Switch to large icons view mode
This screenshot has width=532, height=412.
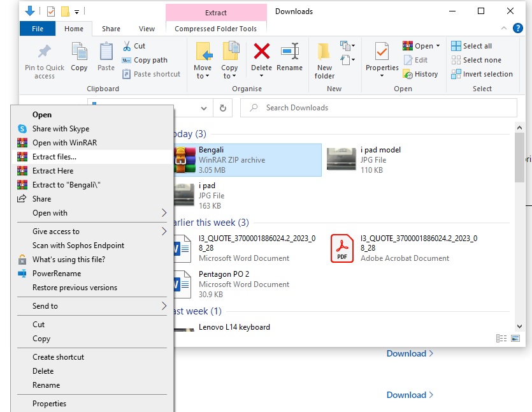[x=515, y=338]
